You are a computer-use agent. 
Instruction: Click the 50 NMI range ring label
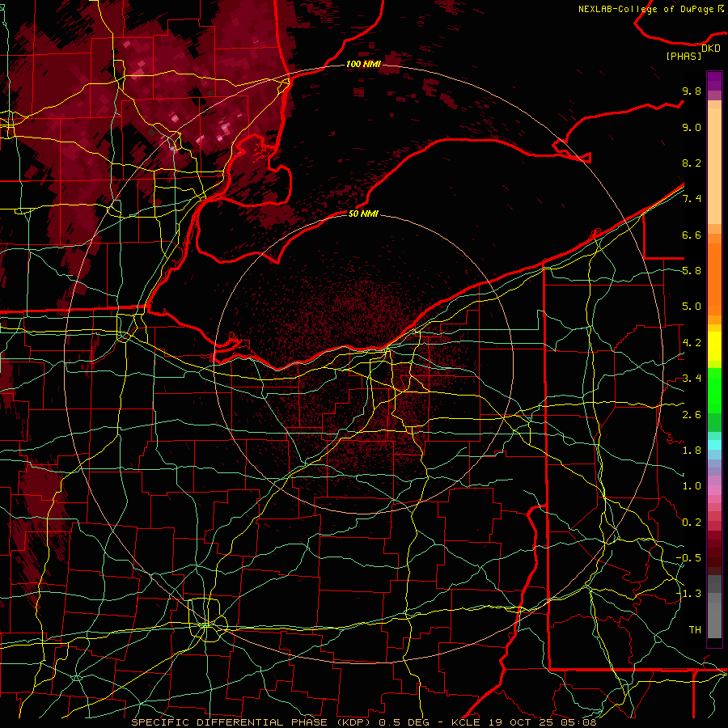coord(363,214)
